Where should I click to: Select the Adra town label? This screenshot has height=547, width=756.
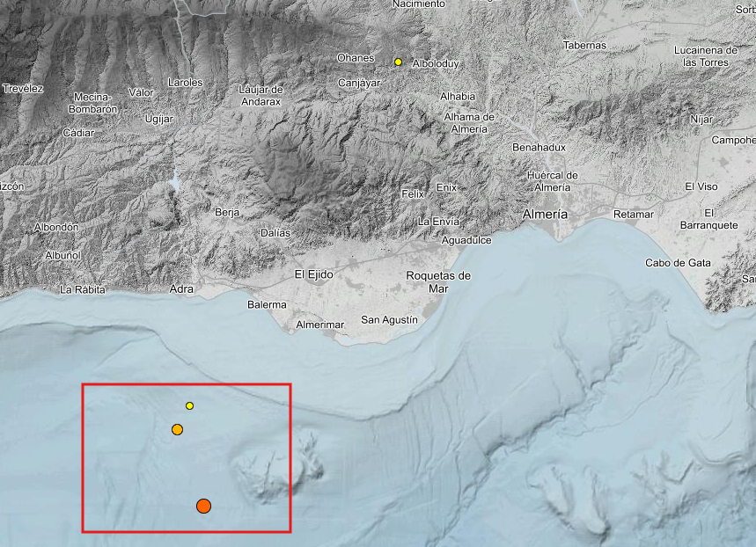point(180,288)
